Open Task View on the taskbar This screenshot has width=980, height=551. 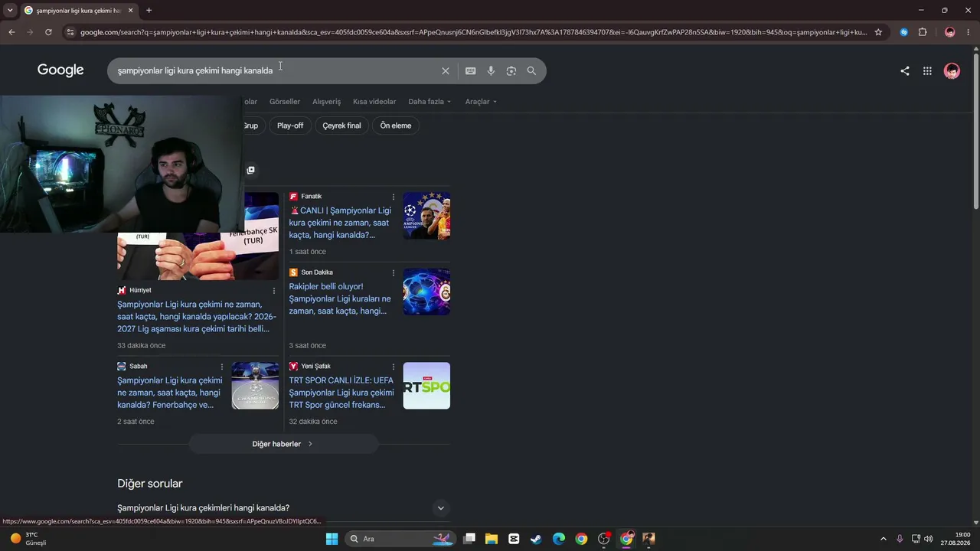(x=469, y=539)
